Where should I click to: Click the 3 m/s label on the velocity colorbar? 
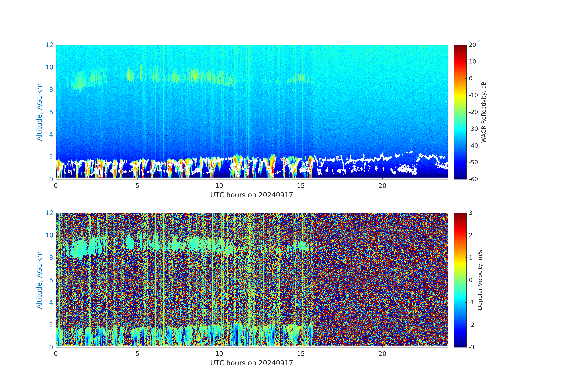coord(471,213)
